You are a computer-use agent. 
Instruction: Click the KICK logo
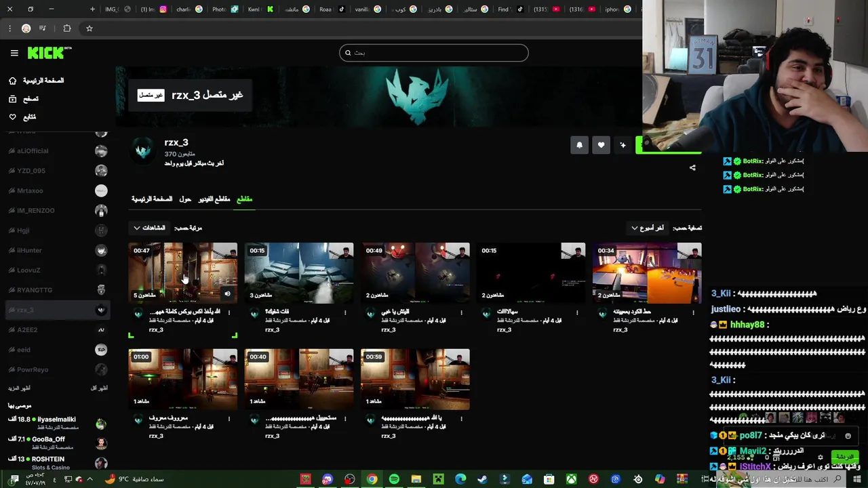click(49, 53)
